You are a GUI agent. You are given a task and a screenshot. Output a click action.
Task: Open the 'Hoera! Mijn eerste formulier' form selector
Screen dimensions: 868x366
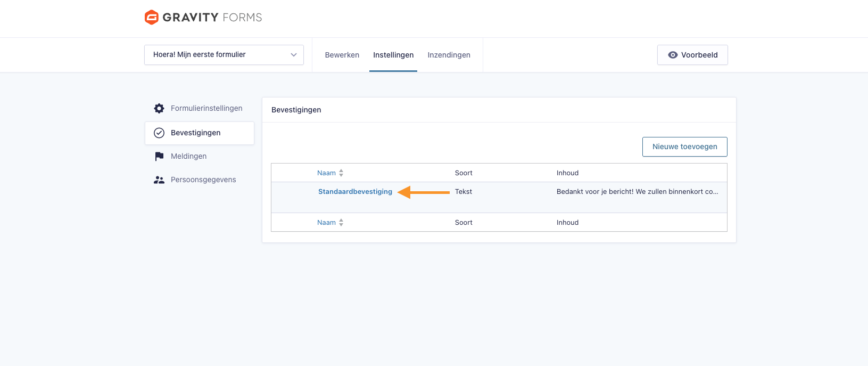(x=218, y=55)
